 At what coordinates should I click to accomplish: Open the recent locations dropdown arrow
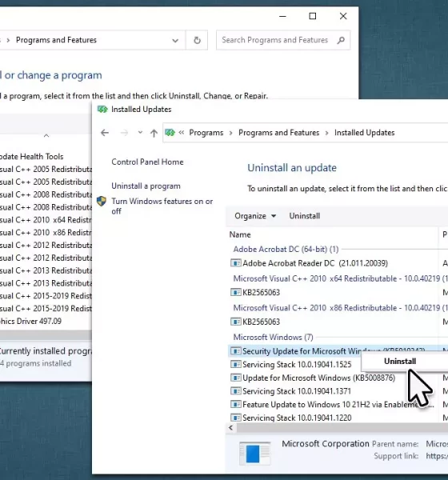tap(140, 133)
